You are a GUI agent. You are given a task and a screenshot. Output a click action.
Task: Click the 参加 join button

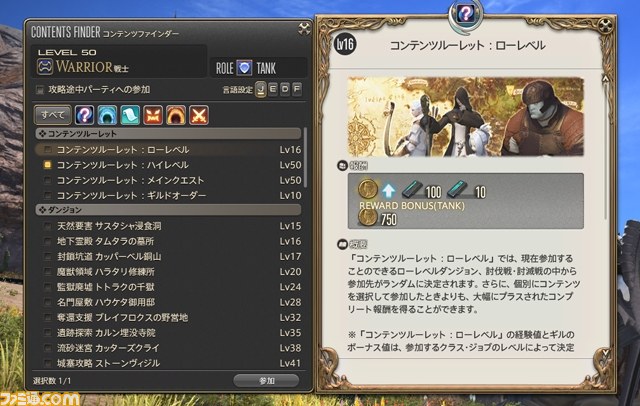tap(267, 381)
